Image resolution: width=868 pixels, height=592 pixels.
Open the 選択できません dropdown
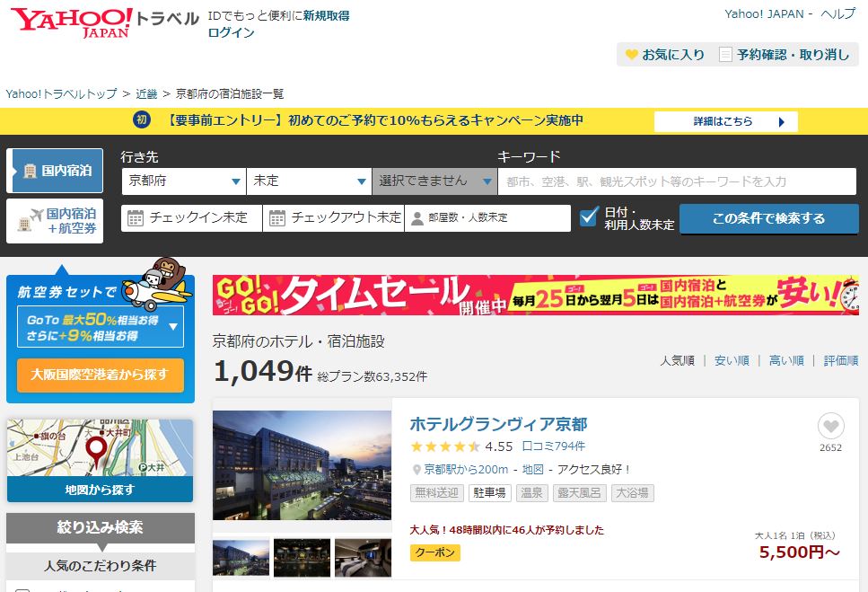[x=434, y=181]
